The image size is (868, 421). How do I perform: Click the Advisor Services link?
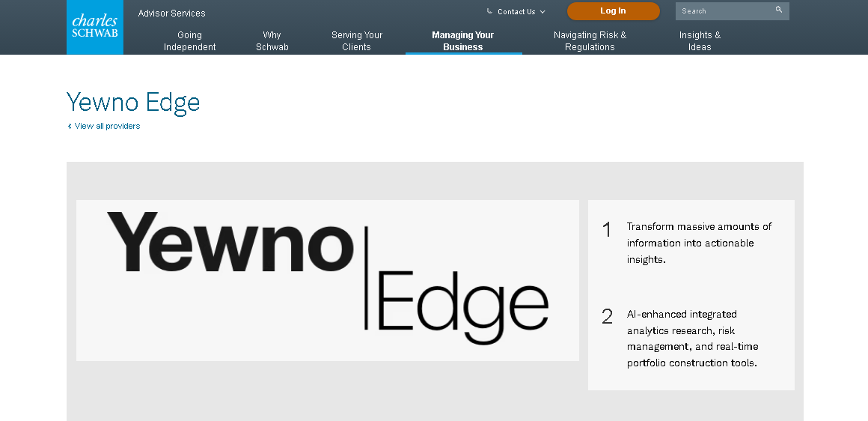coord(171,13)
